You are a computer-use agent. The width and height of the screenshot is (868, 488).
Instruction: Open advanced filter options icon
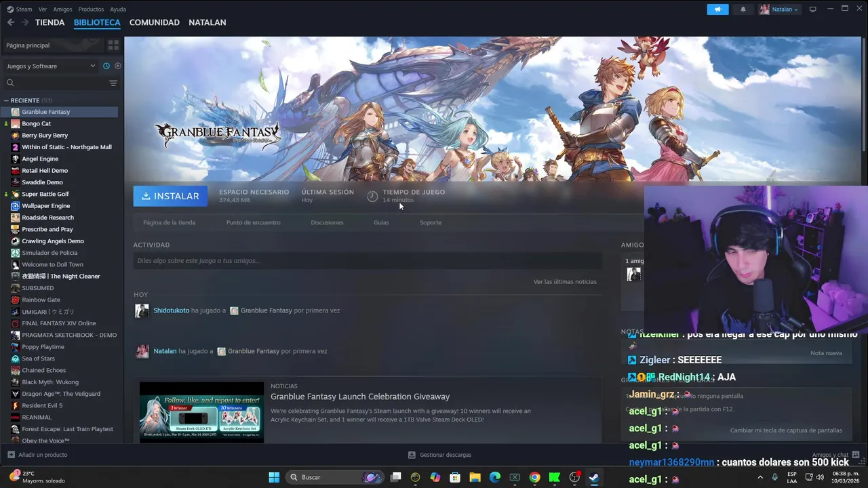tap(113, 83)
